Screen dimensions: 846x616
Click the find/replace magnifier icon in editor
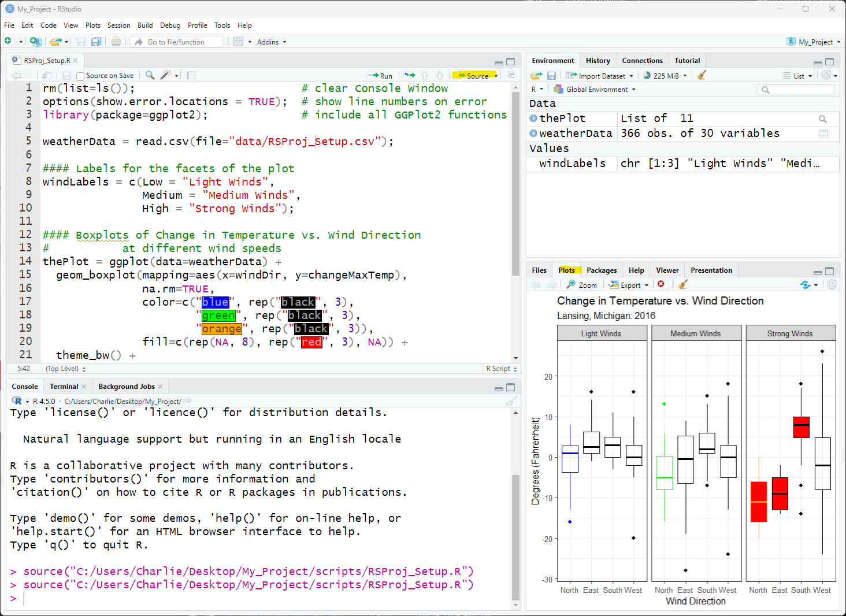(150, 75)
